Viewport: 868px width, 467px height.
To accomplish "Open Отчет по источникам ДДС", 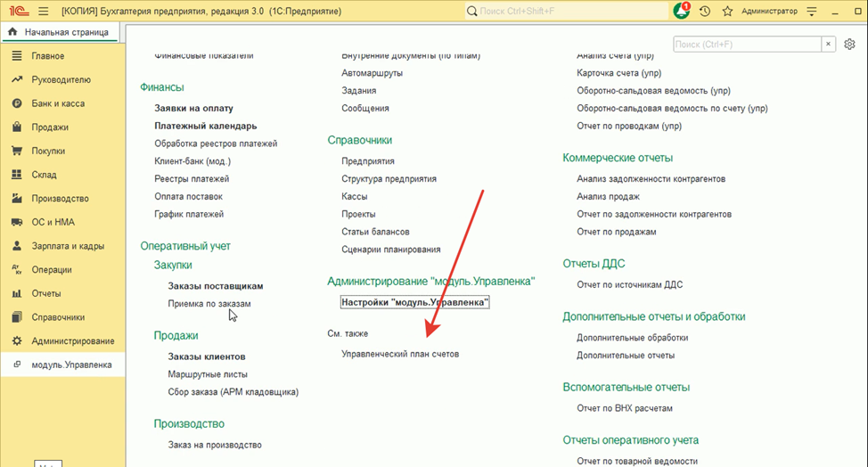I will 629,284.
